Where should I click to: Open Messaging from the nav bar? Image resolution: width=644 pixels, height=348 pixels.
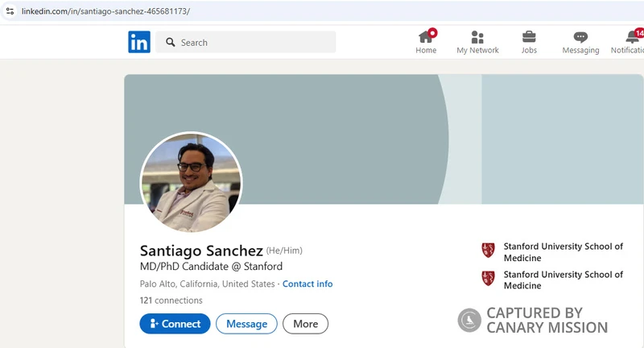click(x=580, y=42)
